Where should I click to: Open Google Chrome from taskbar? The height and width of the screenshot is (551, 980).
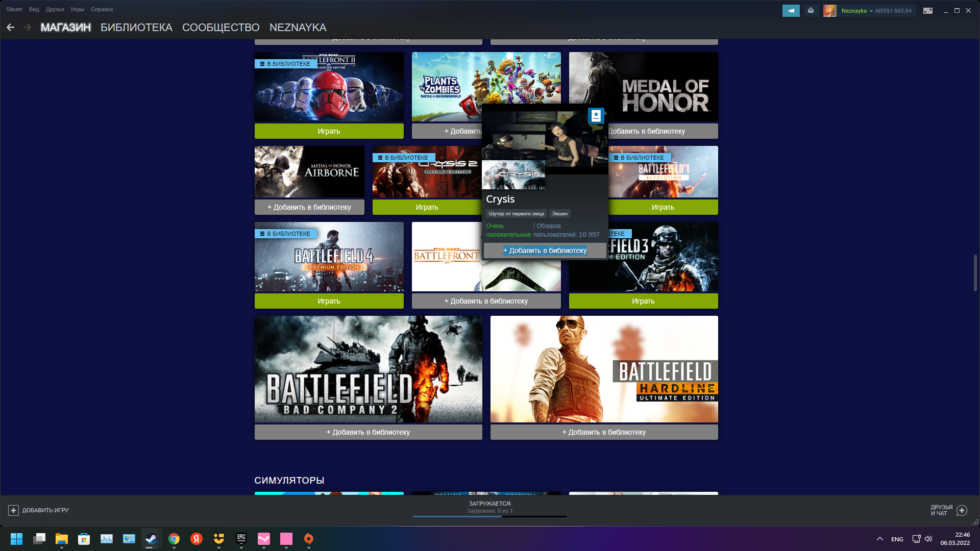coord(174,539)
